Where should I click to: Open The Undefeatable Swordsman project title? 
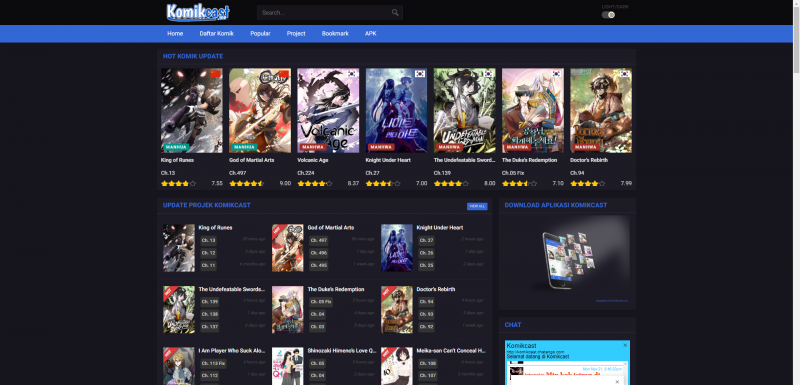tap(232, 289)
